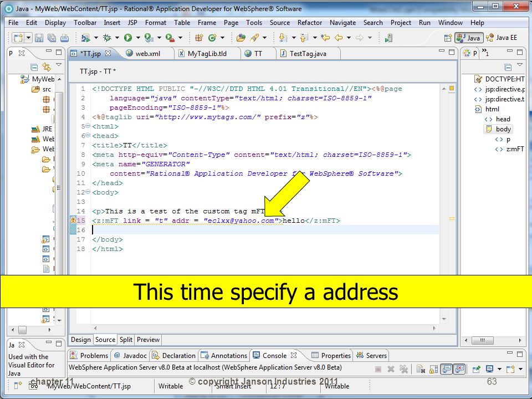This screenshot has width=532, height=399.
Task: Click the Open Type folder icon
Action: pos(241,38)
